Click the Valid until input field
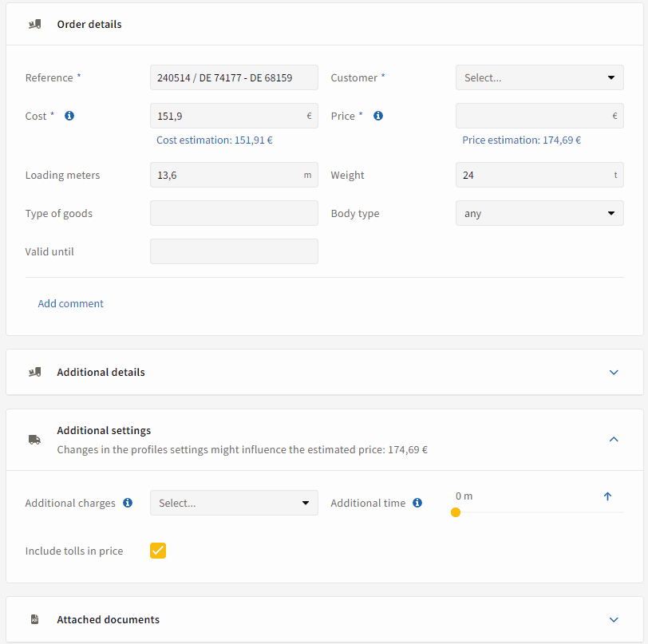This screenshot has height=644, width=648. 234,251
